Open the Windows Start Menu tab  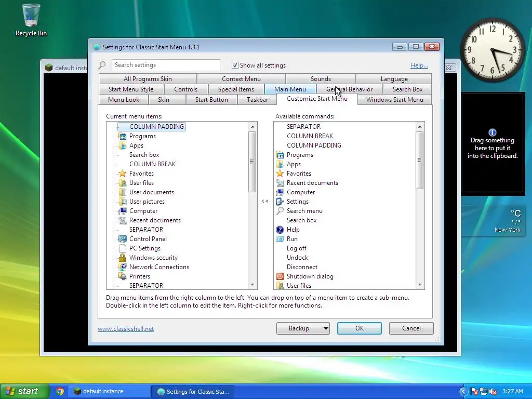395,100
